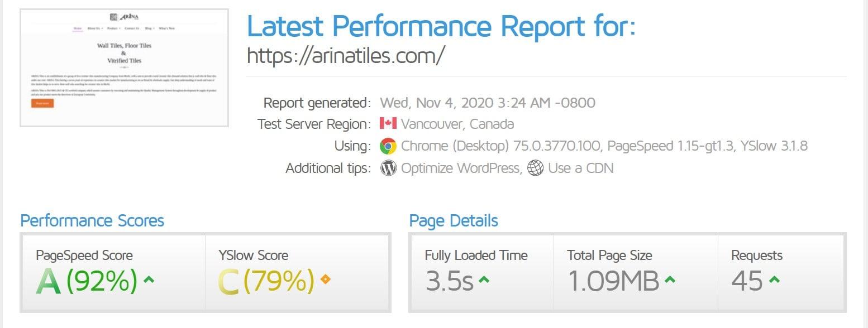Click the Optimize WordPress tip link
868x328 pixels.
pos(459,168)
